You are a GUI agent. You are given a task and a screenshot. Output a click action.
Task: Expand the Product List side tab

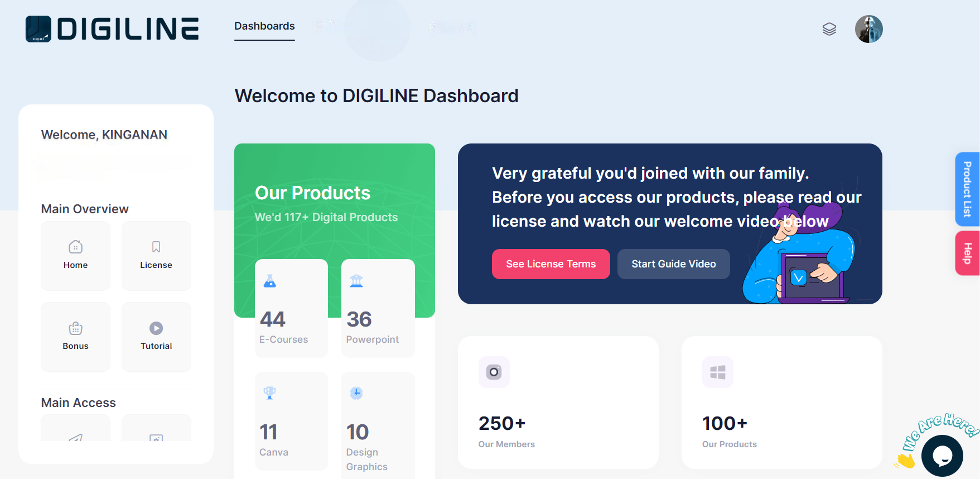click(x=967, y=189)
